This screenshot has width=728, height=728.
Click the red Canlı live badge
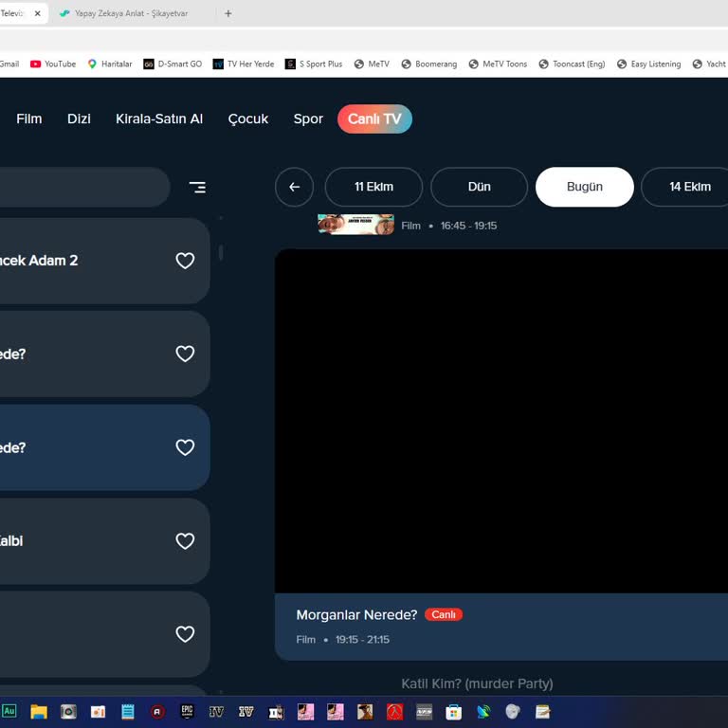point(444,614)
